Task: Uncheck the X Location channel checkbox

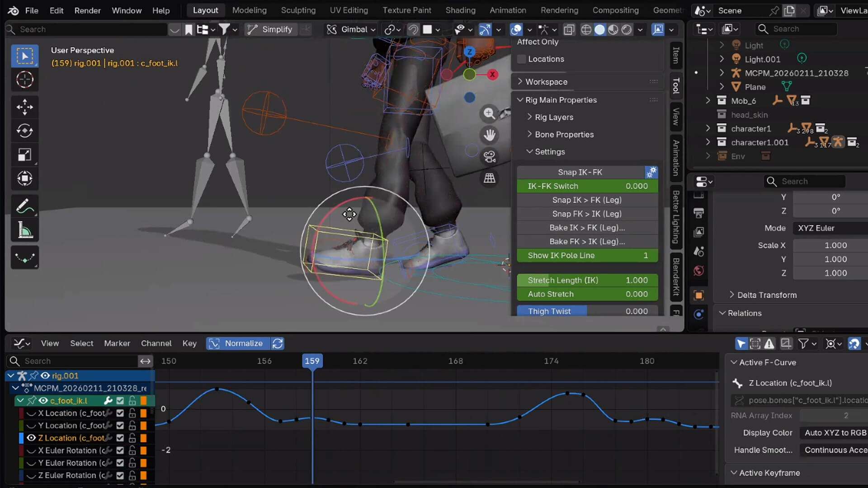Action: pyautogui.click(x=120, y=413)
